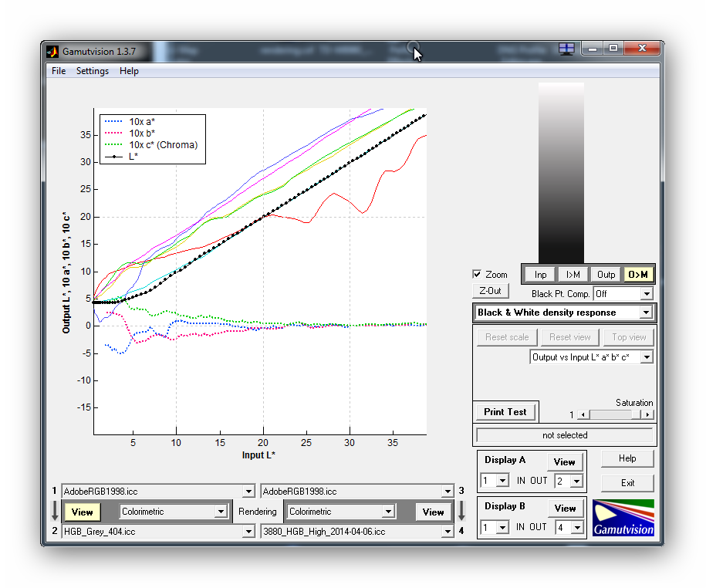
Task: Toggle the Inp display mode button
Action: click(540, 275)
